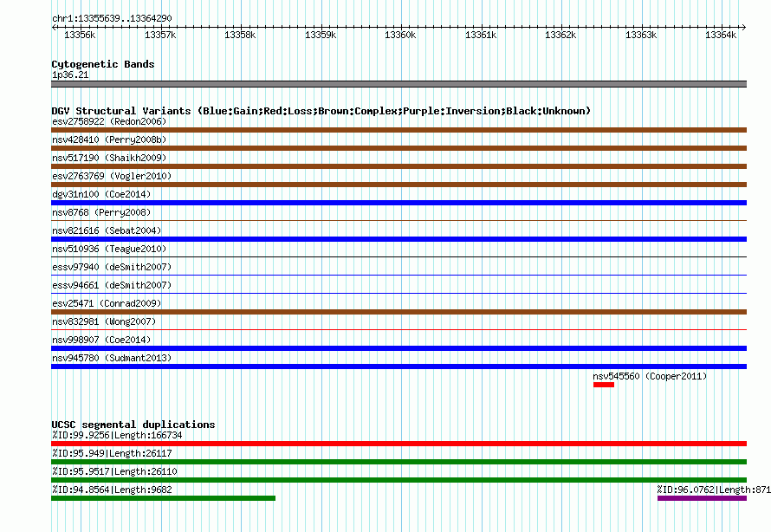
Task: Click the short red nsv545560 loss bar
Action: [x=604, y=385]
